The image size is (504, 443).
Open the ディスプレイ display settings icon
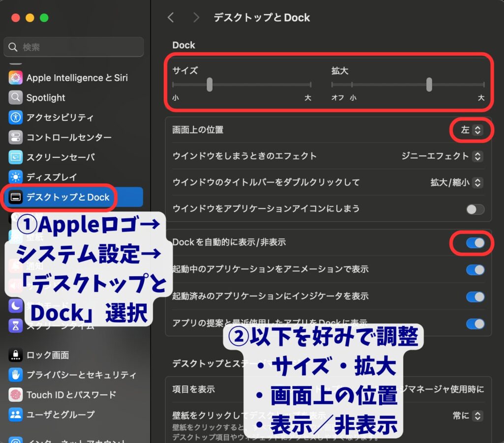15,177
